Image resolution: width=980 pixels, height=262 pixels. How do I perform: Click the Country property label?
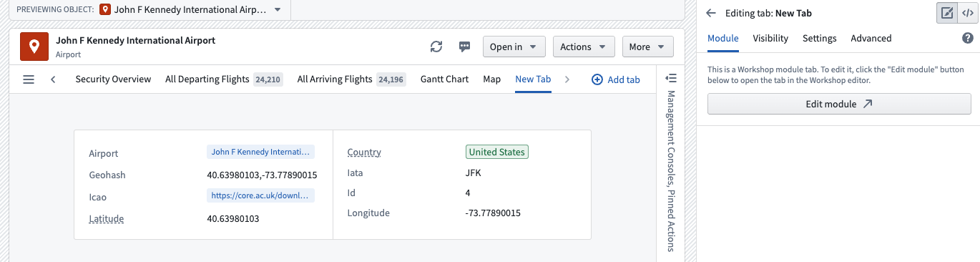click(x=364, y=152)
